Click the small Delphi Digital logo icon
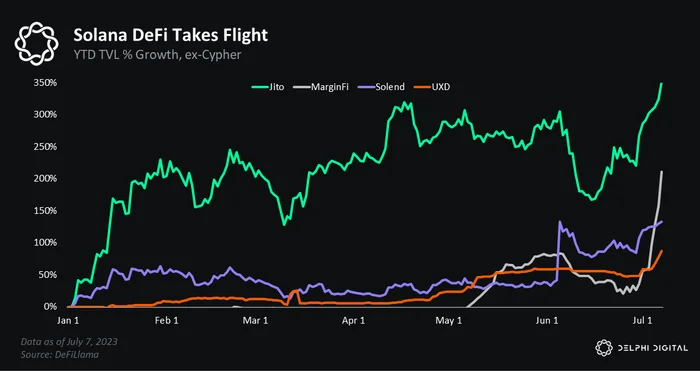 604,348
